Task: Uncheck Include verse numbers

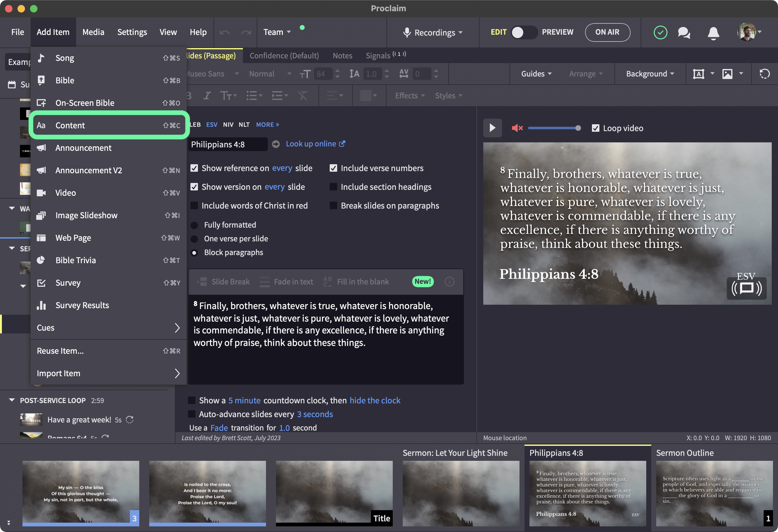Action: 333,168
